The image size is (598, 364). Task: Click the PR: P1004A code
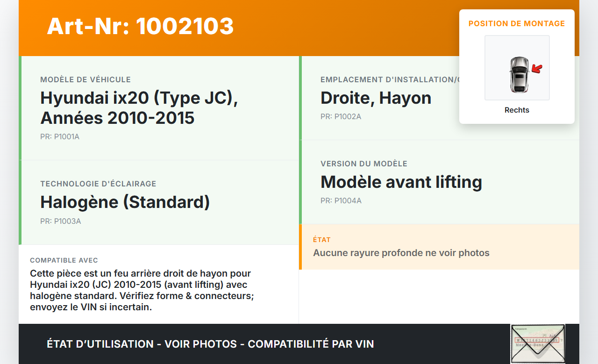click(341, 200)
